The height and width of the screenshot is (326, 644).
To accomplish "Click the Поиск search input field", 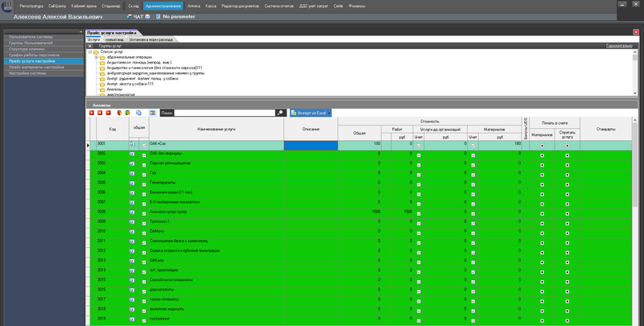I will click(224, 113).
